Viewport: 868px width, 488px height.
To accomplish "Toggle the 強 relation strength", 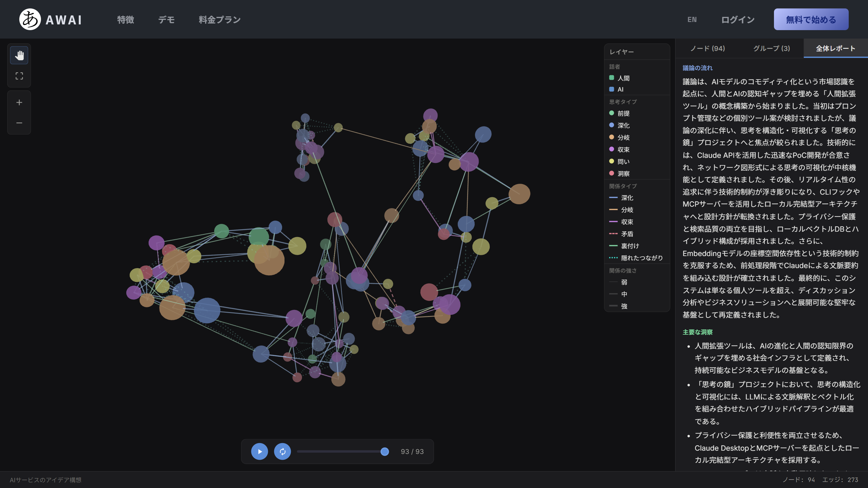I will pyautogui.click(x=618, y=306).
